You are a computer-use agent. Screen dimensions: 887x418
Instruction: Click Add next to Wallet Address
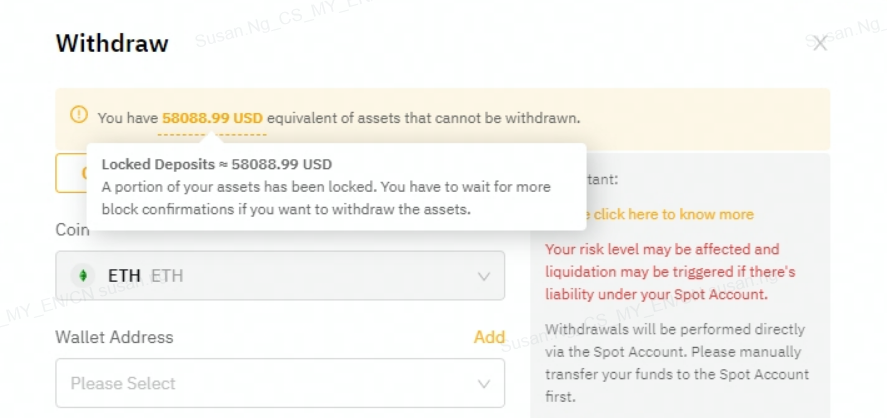pos(489,337)
